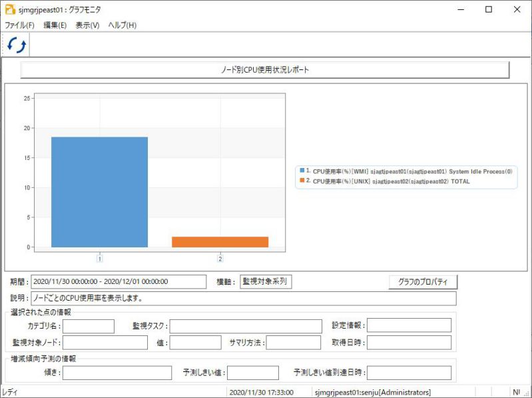Maximize the グラフモニタ window
Image resolution: width=532 pixels, height=398 pixels.
489,9
